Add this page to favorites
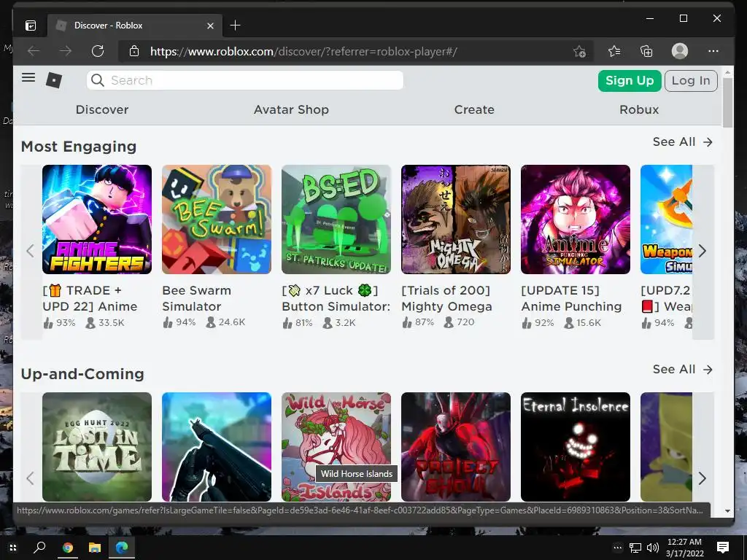 pyautogui.click(x=579, y=51)
